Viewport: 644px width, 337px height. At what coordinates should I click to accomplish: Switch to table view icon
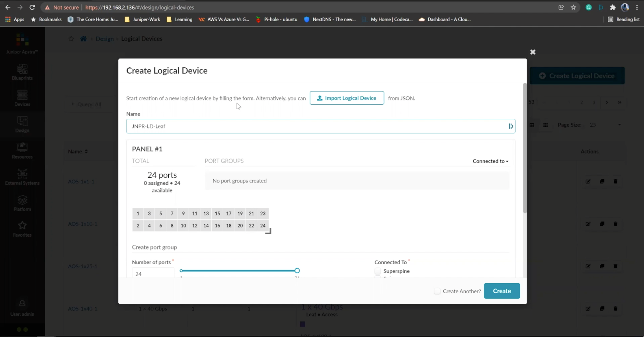click(532, 125)
